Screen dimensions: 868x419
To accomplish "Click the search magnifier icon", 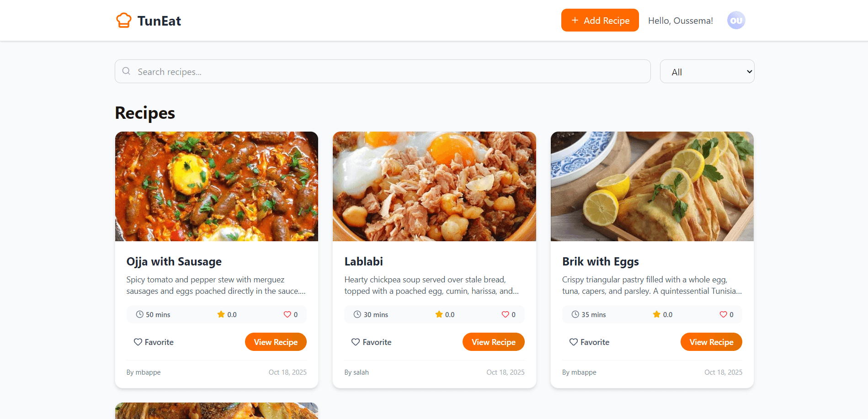I will pyautogui.click(x=126, y=71).
